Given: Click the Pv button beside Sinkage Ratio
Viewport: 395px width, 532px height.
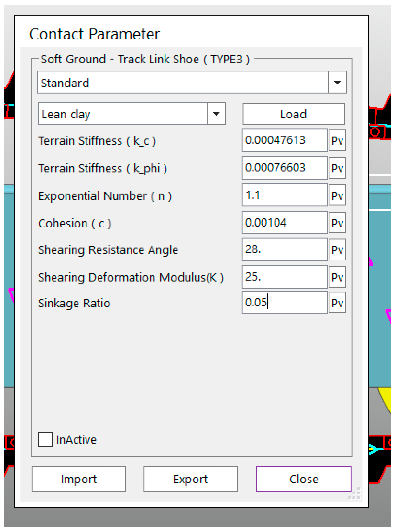Looking at the screenshot, I should point(337,303).
